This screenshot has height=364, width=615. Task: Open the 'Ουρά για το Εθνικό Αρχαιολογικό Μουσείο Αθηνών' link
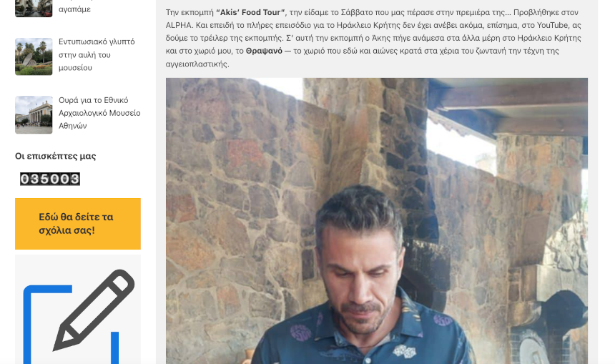click(x=99, y=113)
